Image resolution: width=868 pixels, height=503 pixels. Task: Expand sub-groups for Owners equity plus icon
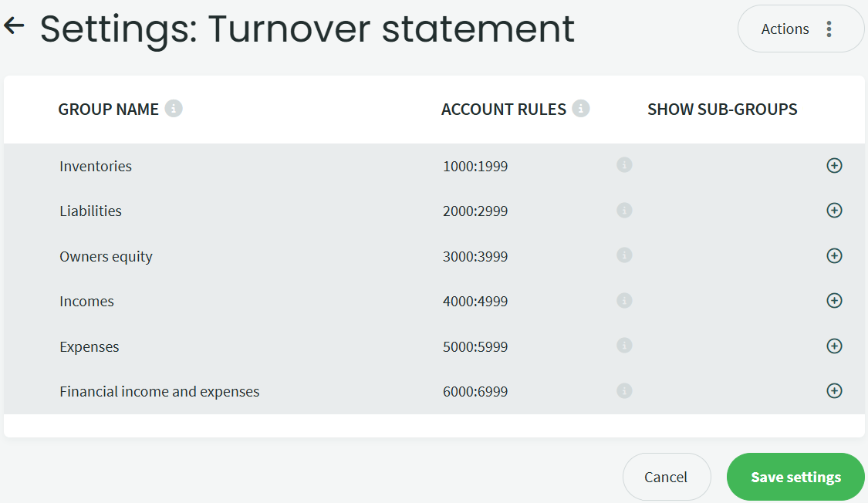pyautogui.click(x=834, y=255)
